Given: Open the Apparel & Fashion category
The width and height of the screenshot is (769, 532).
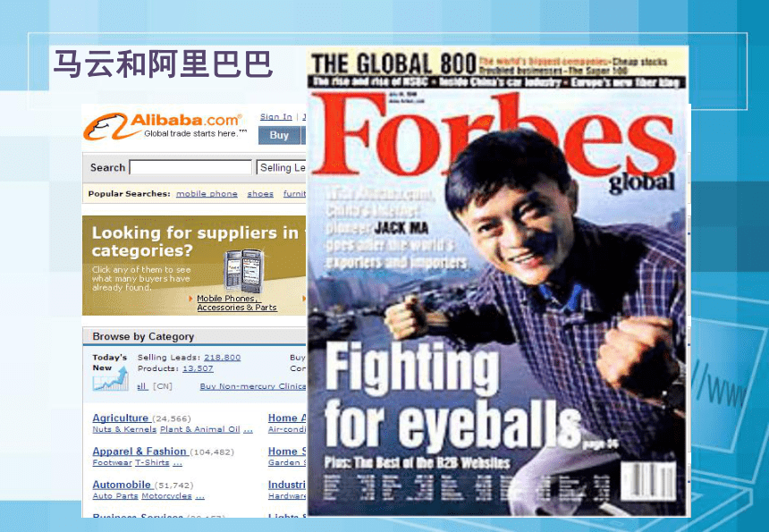Looking at the screenshot, I should pyautogui.click(x=139, y=452).
